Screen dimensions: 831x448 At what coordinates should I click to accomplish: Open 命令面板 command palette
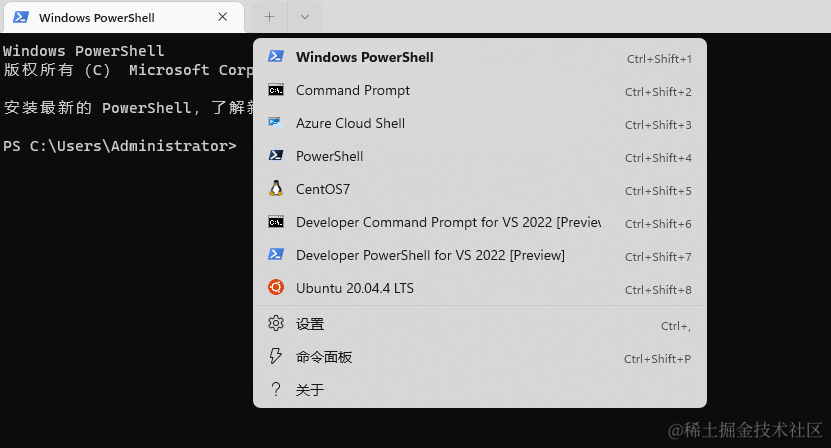point(480,357)
